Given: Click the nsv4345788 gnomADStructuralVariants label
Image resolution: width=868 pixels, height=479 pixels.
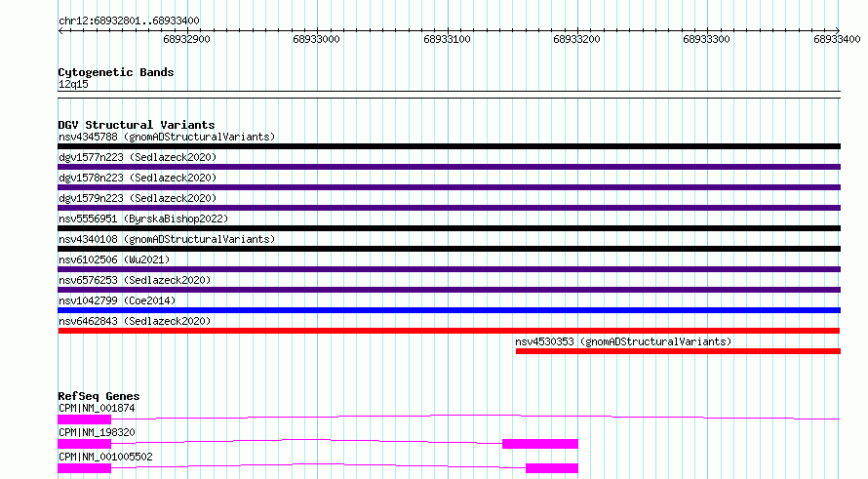Looking at the screenshot, I should tap(167, 137).
